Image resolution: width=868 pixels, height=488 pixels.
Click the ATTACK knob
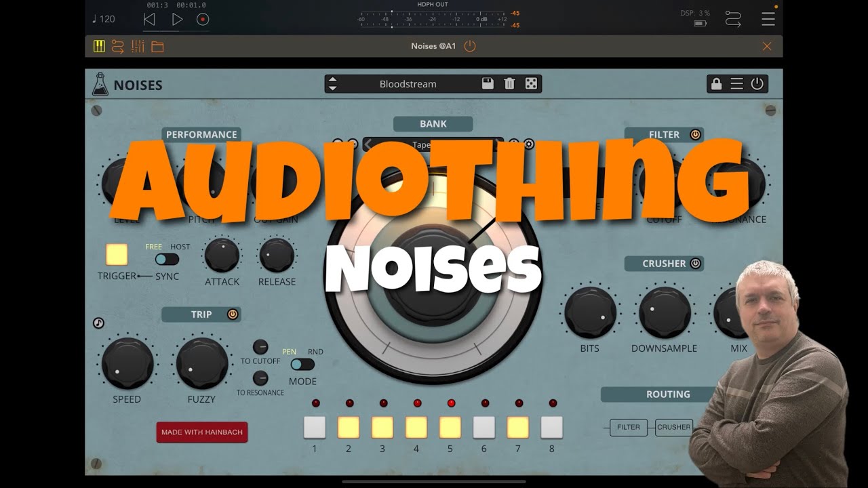222,255
